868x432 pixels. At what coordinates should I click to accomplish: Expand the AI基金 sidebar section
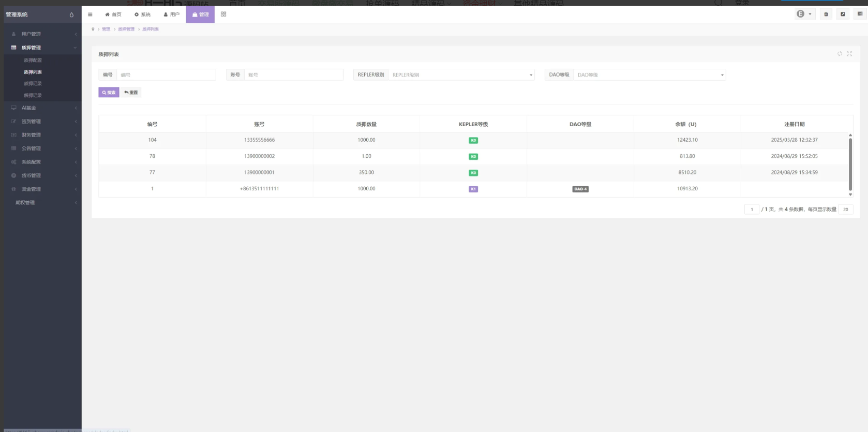[x=42, y=108]
